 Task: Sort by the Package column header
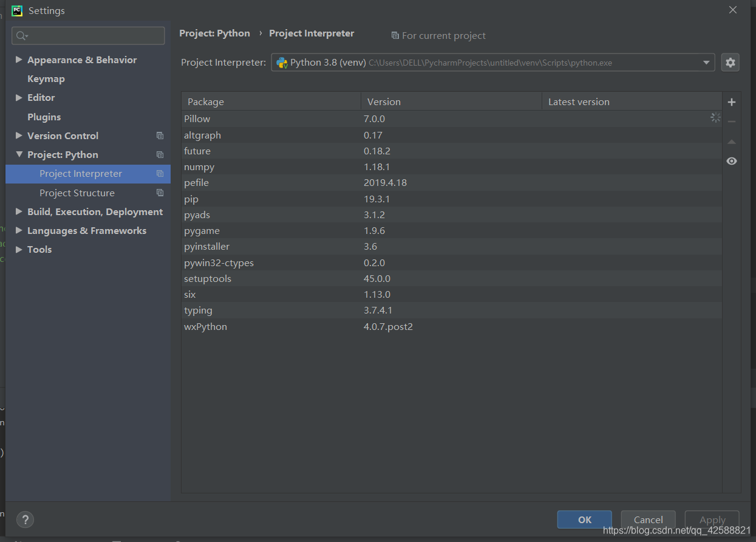pos(271,101)
